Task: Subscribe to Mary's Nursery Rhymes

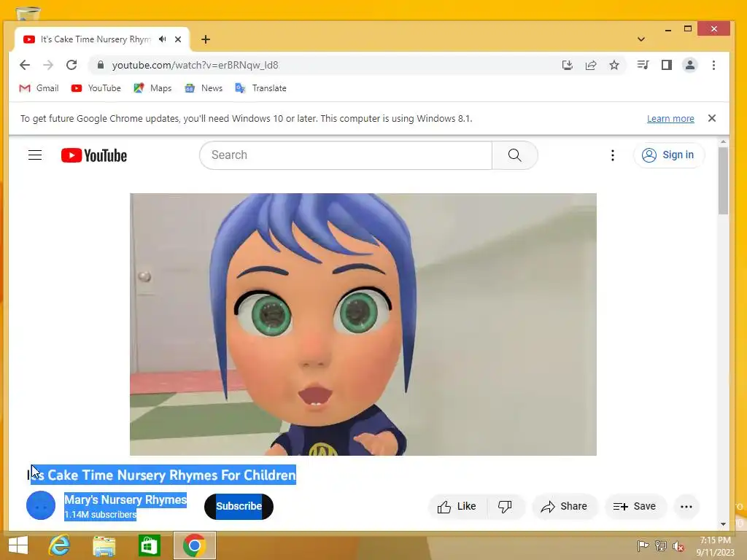Action: point(239,506)
